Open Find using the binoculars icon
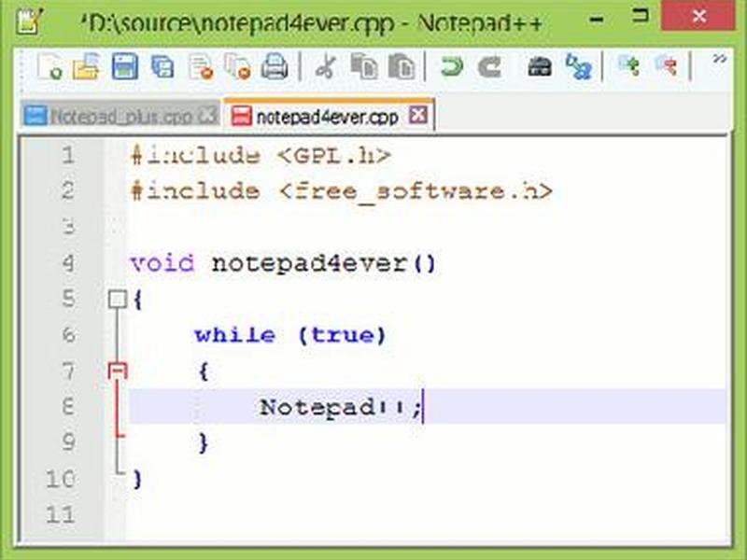 (x=540, y=66)
